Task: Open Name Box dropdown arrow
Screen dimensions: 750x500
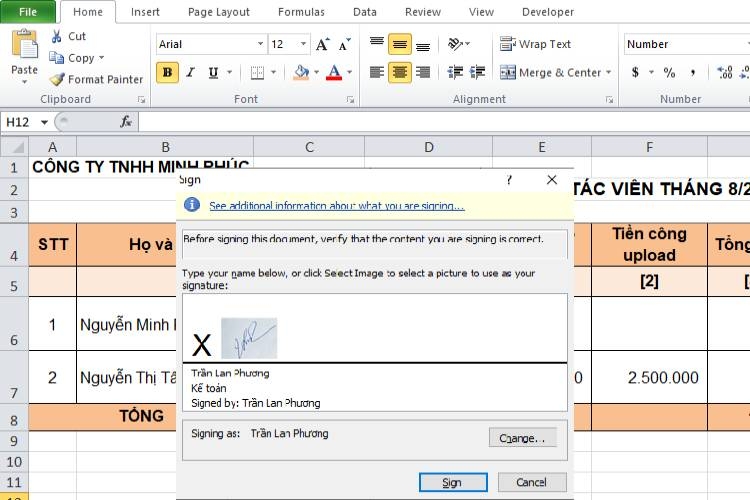Action: [x=44, y=122]
